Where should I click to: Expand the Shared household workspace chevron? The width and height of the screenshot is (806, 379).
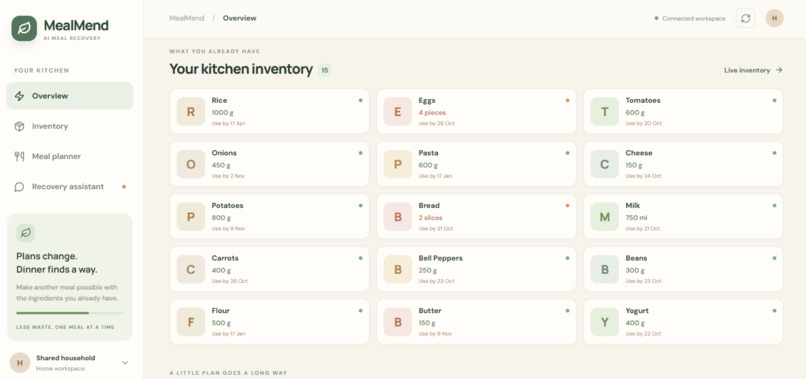coord(125,363)
